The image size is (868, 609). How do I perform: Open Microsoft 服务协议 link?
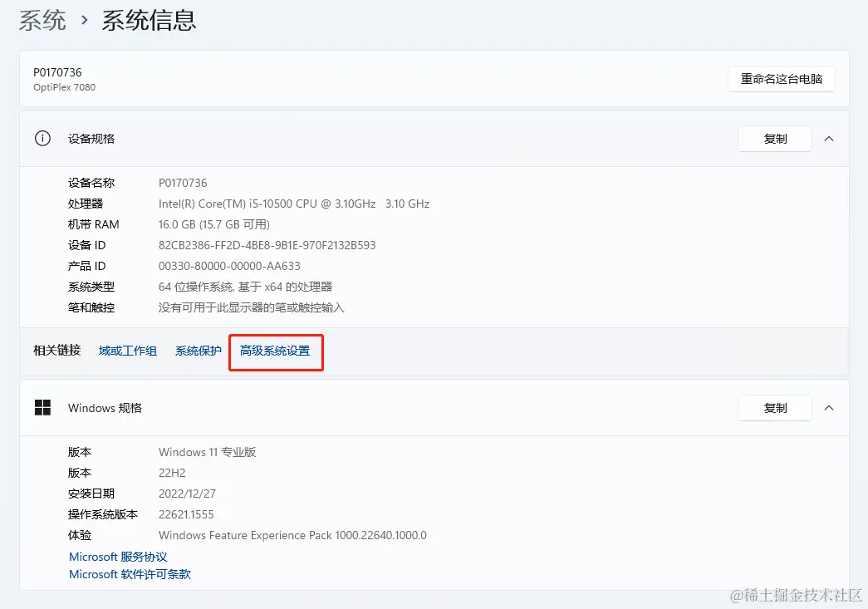(118, 557)
